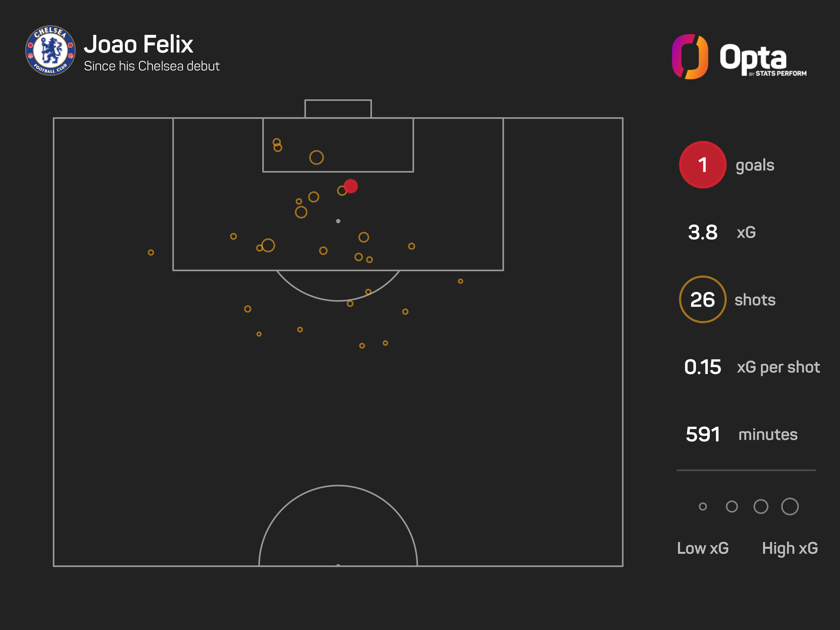The height and width of the screenshot is (630, 840).
Task: Click the smallest circle in the xG legend
Action: coord(702,507)
